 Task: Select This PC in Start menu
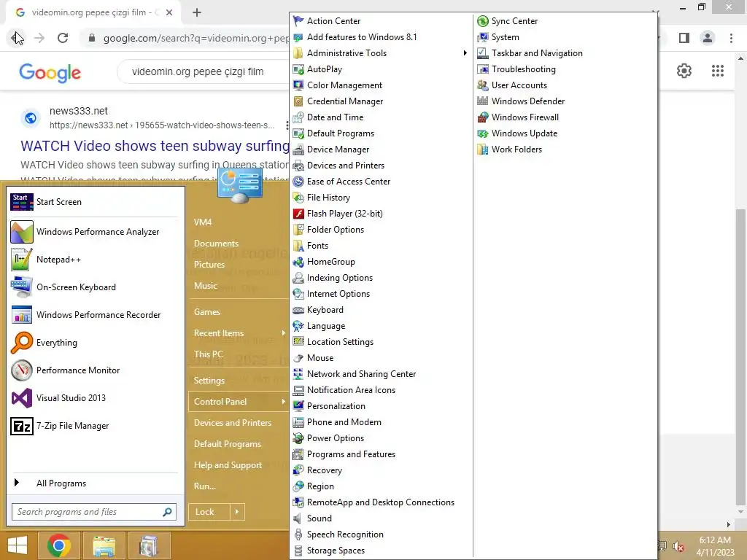click(208, 354)
